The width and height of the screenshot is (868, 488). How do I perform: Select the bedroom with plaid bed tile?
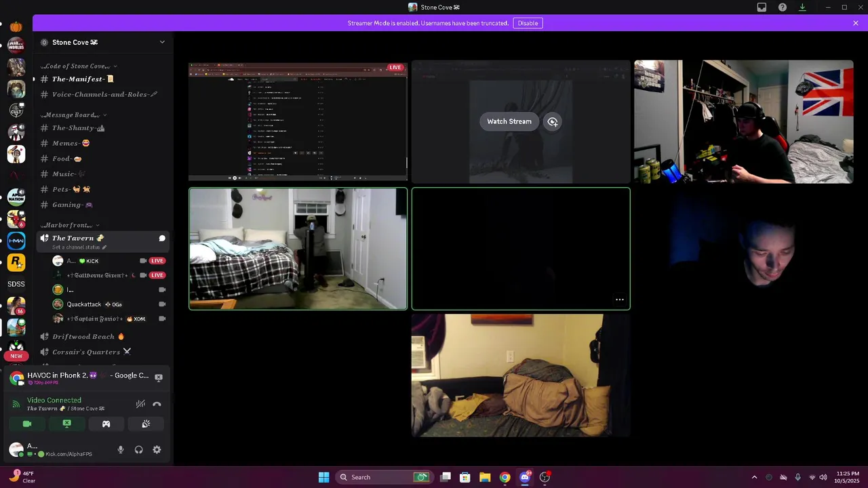point(298,249)
